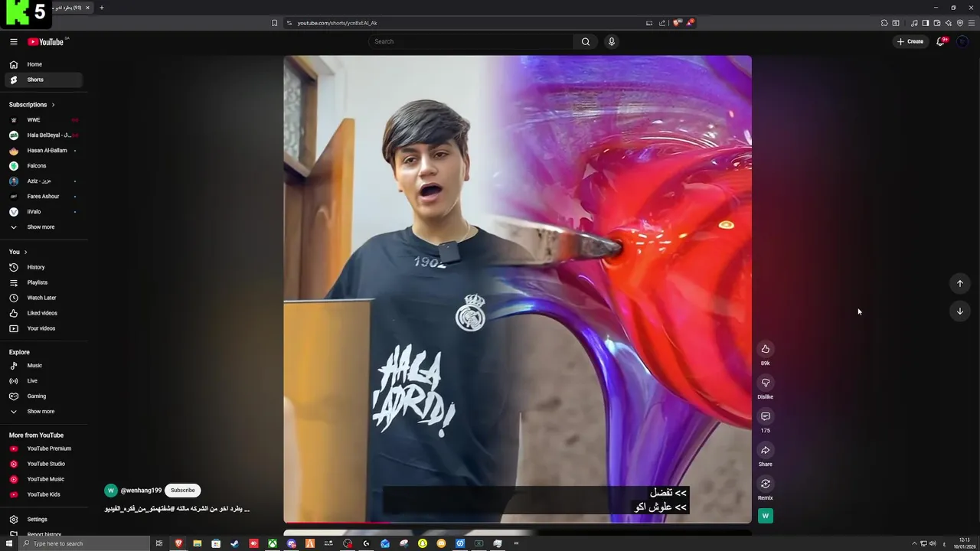Viewport: 980px width, 551px height.
Task: Open the comments showing 175
Action: [765, 416]
